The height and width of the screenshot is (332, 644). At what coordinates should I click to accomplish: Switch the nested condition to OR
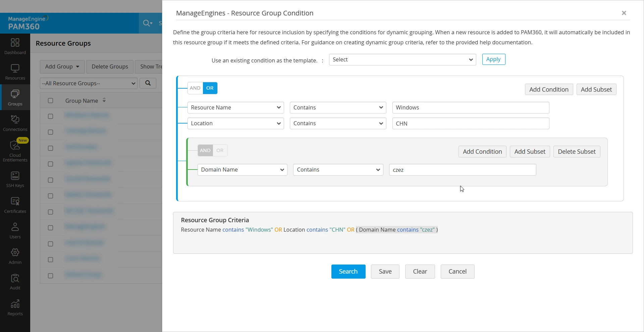pyautogui.click(x=220, y=150)
